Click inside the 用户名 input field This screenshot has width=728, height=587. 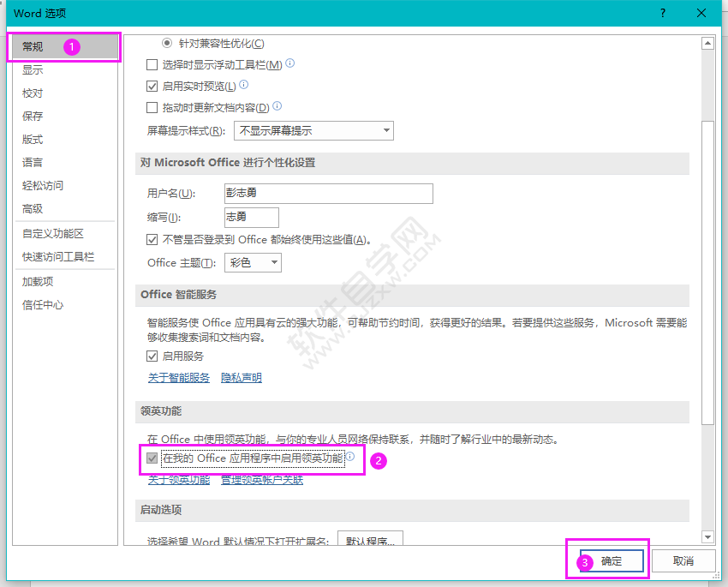328,193
